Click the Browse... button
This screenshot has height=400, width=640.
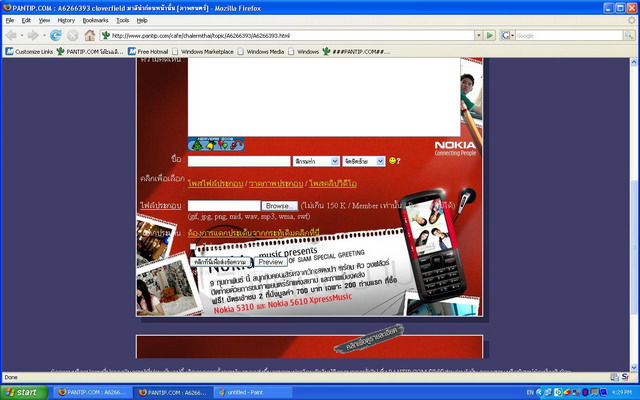click(x=280, y=206)
